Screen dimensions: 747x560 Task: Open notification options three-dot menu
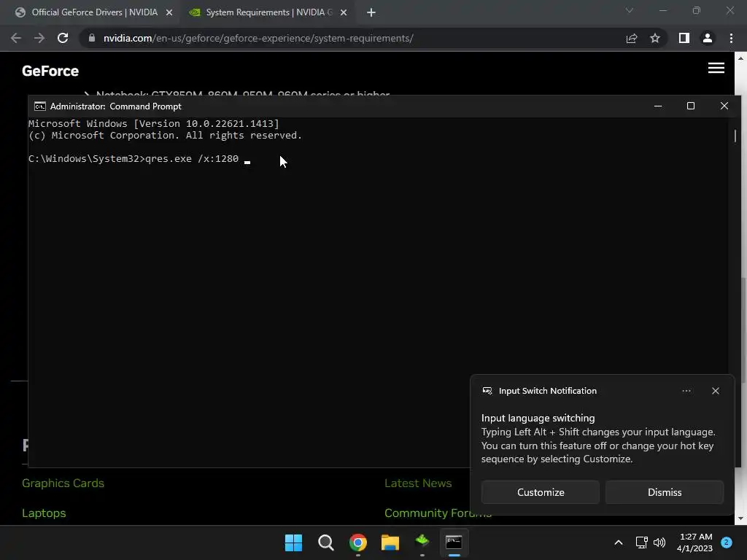click(x=686, y=391)
